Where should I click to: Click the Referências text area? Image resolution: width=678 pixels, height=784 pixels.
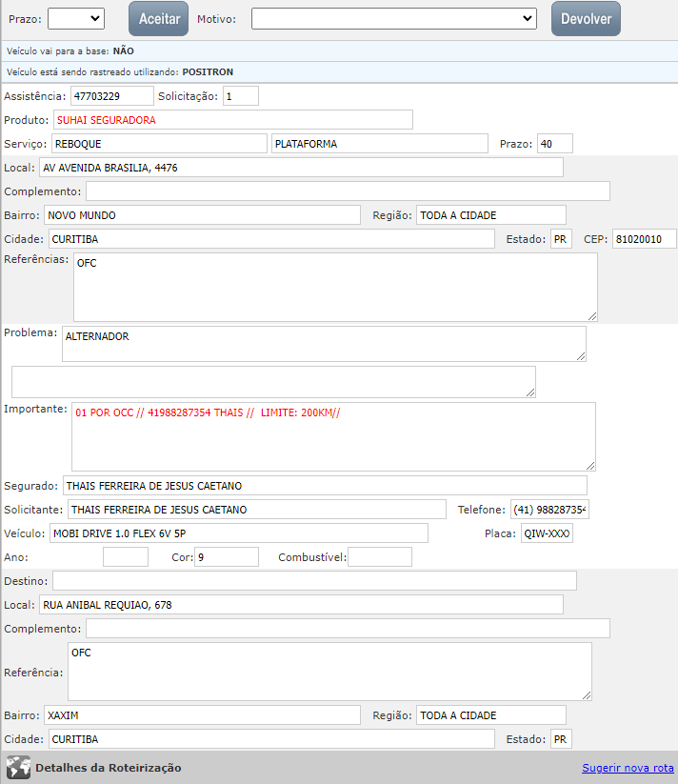[x=335, y=287]
